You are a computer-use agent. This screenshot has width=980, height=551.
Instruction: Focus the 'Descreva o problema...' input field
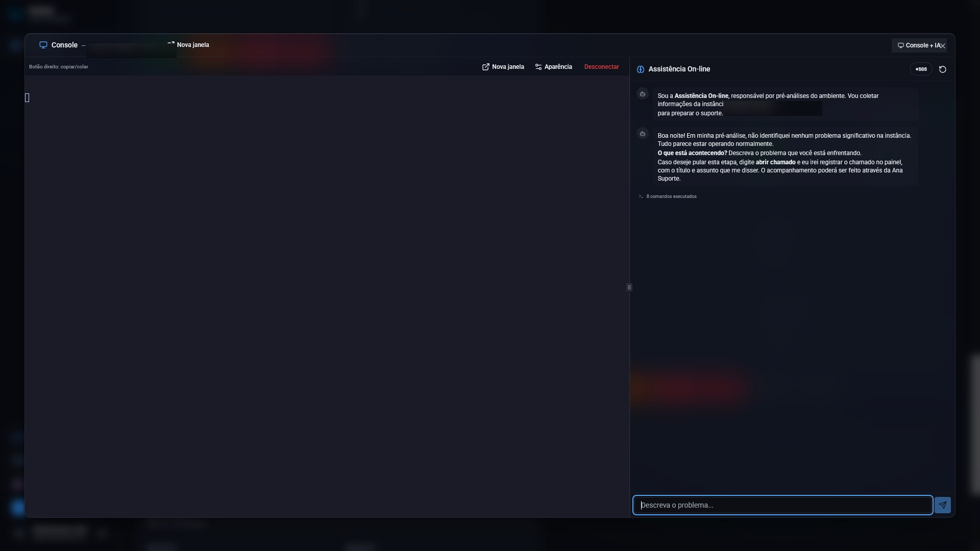(783, 505)
